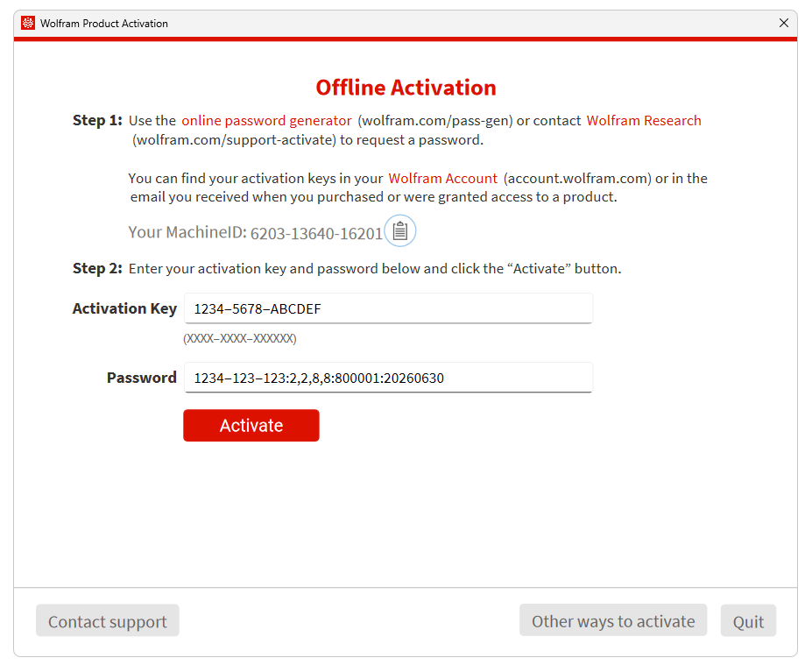Click the Activation Key input field

tap(388, 308)
